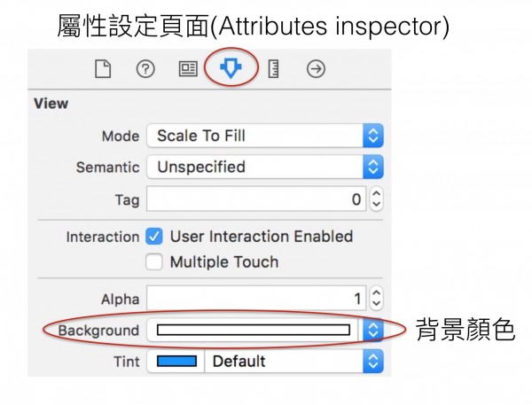The width and height of the screenshot is (532, 405).
Task: Open the Mode Scale To Fill dropdown
Action: click(x=265, y=136)
